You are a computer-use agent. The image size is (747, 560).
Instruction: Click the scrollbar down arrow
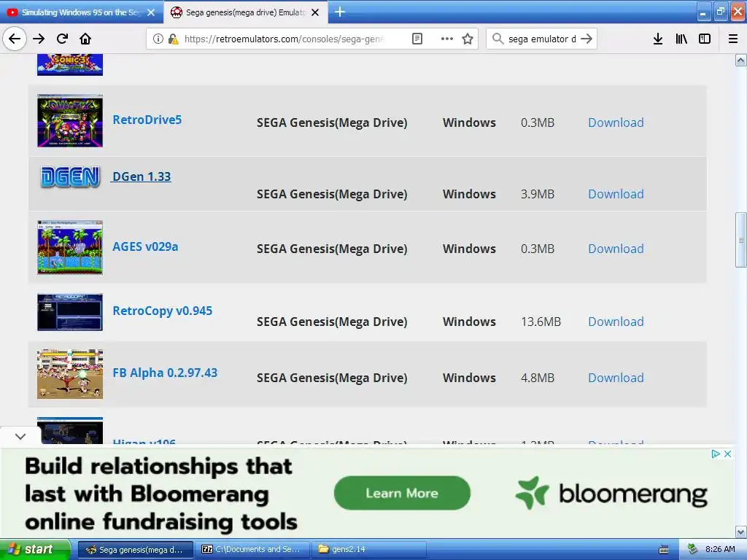(x=741, y=532)
